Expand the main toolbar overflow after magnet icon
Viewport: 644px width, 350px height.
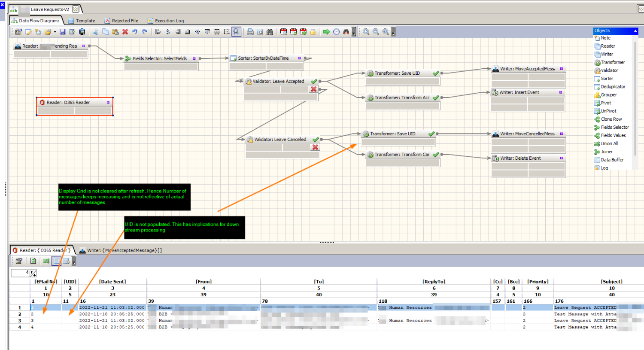pyautogui.click(x=354, y=32)
